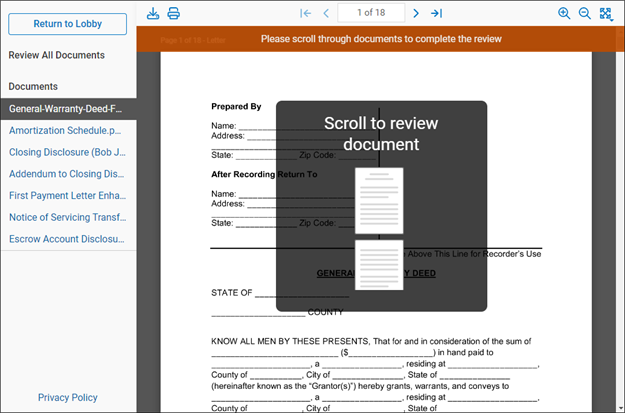Open the Privacy Policy link

[68, 397]
